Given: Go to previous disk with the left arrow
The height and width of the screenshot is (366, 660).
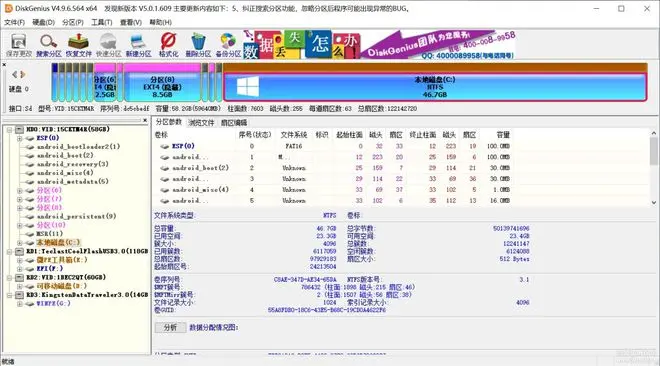Looking at the screenshot, I should pyautogui.click(x=15, y=74).
